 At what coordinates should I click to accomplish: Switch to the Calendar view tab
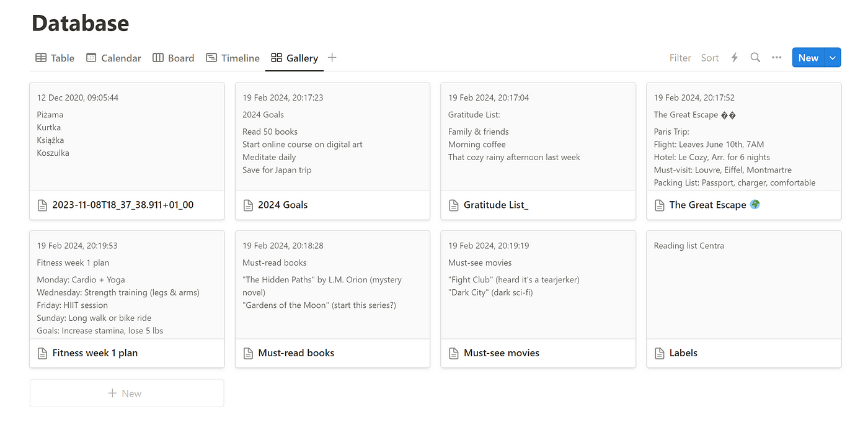tap(113, 58)
